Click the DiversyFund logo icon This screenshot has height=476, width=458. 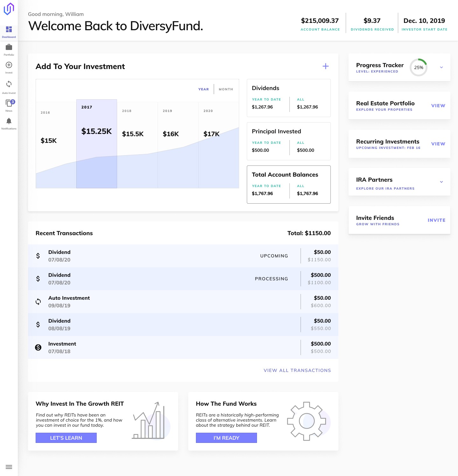click(9, 9)
